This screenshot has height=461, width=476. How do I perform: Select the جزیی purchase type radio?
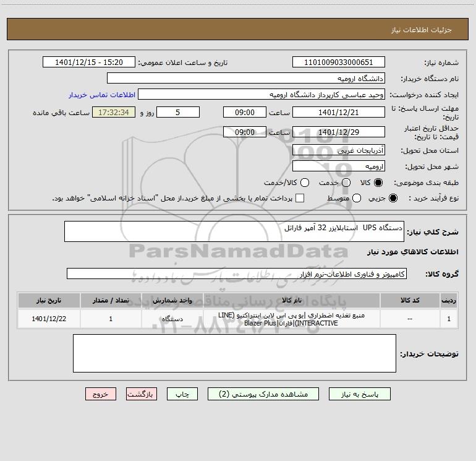click(393, 198)
